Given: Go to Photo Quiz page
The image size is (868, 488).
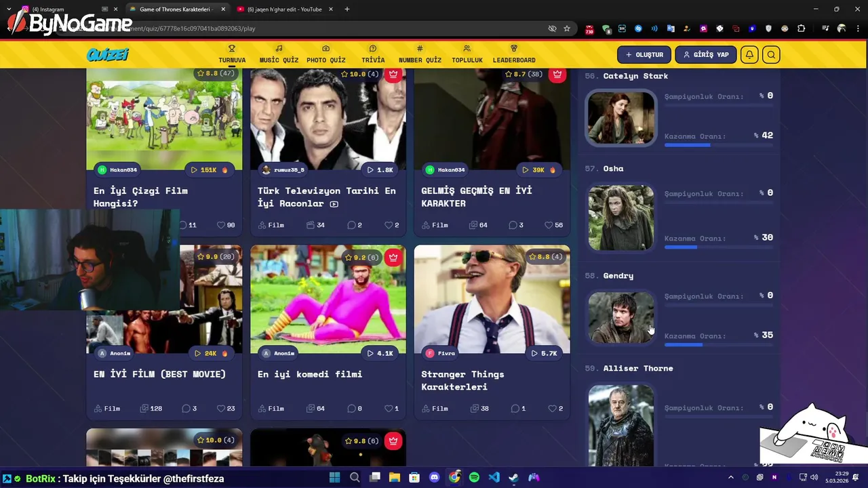Looking at the screenshot, I should (325, 54).
